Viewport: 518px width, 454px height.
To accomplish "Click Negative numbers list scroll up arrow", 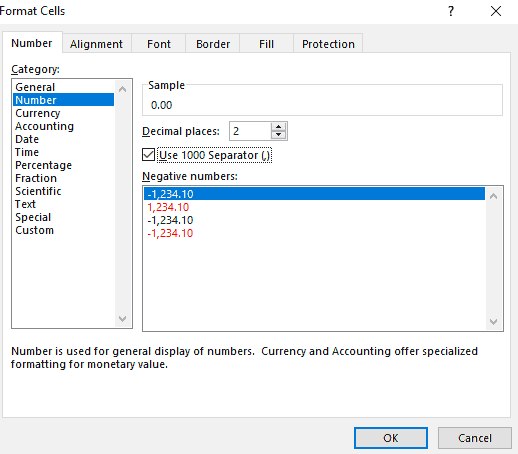I will pyautogui.click(x=494, y=196).
